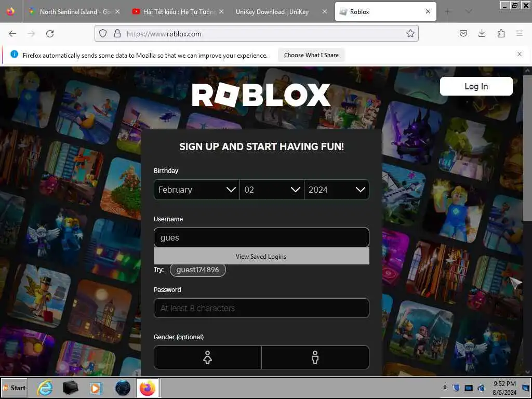Open the Pocket save icon

463,33
